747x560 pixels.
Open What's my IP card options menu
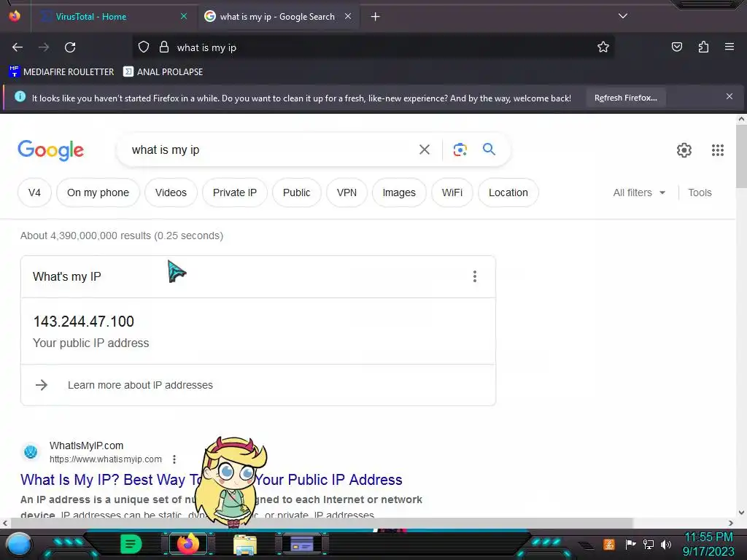[x=474, y=276]
